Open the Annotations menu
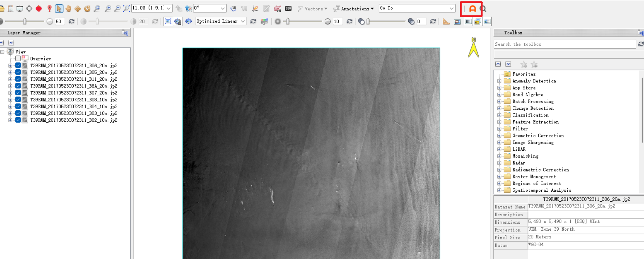This screenshot has height=259, width=644. pyautogui.click(x=353, y=9)
